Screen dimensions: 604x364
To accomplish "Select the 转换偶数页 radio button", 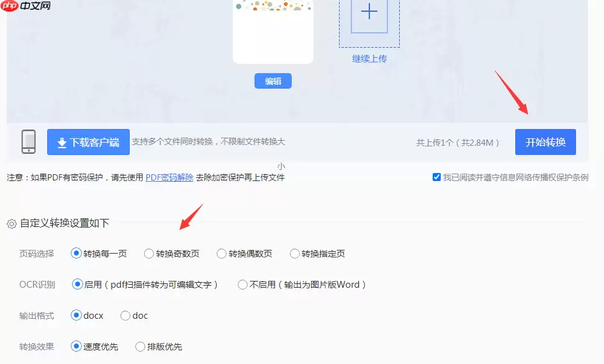I will [x=222, y=254].
